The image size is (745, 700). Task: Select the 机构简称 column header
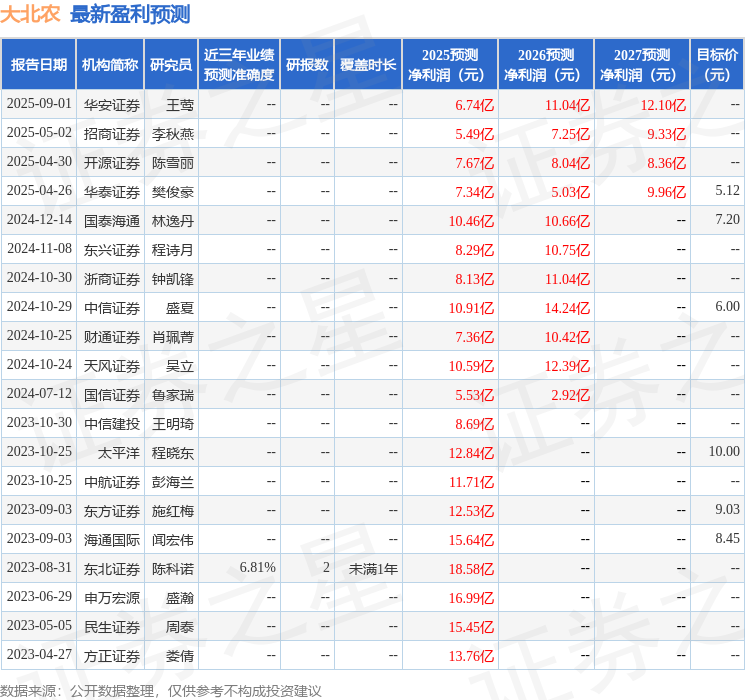[x=110, y=64]
